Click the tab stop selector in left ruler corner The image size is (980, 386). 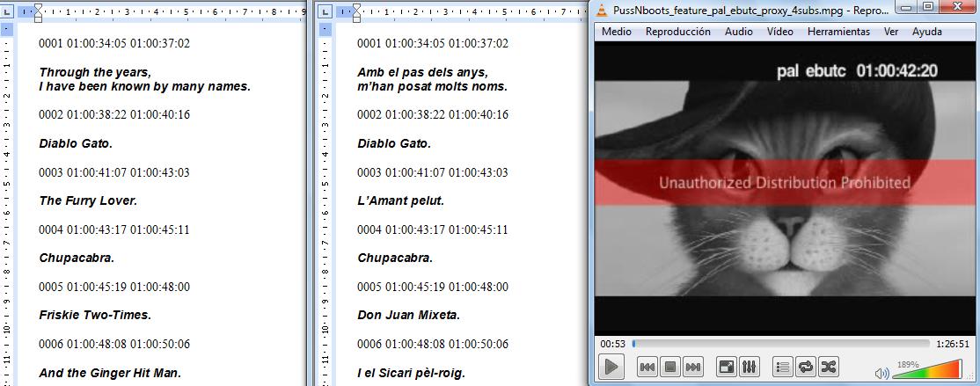7,12
